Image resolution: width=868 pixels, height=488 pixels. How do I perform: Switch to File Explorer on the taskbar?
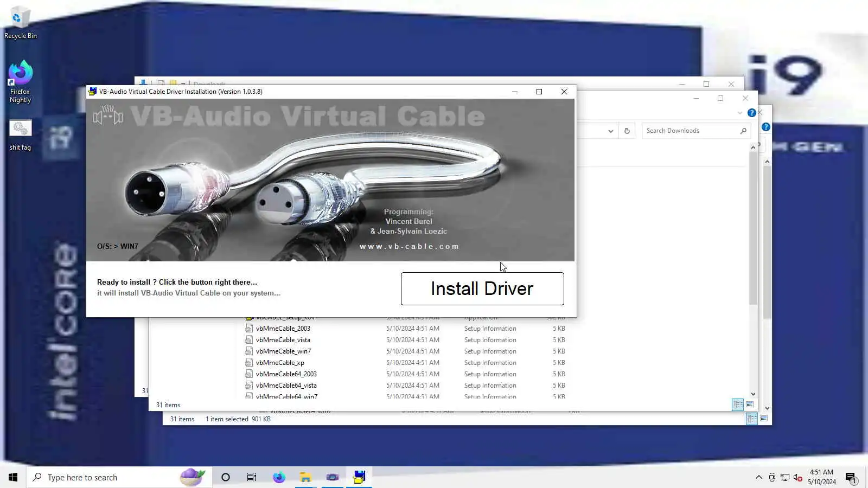click(305, 477)
